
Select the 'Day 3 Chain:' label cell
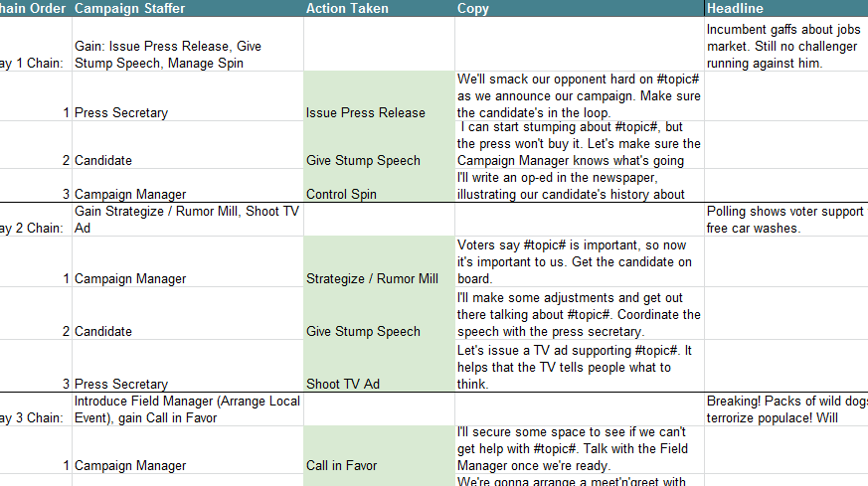pos(36,409)
